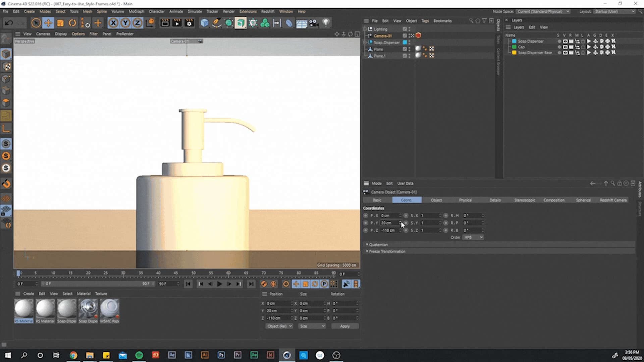Screen dimensions: 644x362
Task: Toggle P.Y animation keyframe dot
Action: click(366, 223)
